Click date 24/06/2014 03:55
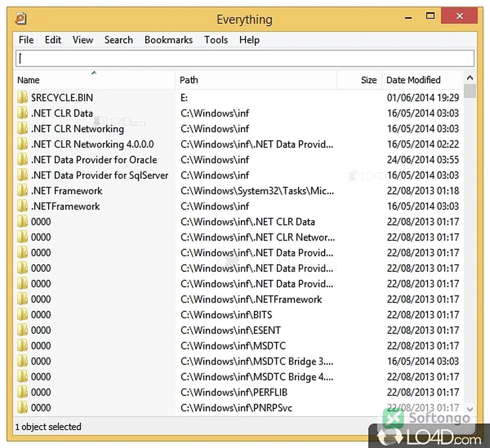 click(x=423, y=160)
